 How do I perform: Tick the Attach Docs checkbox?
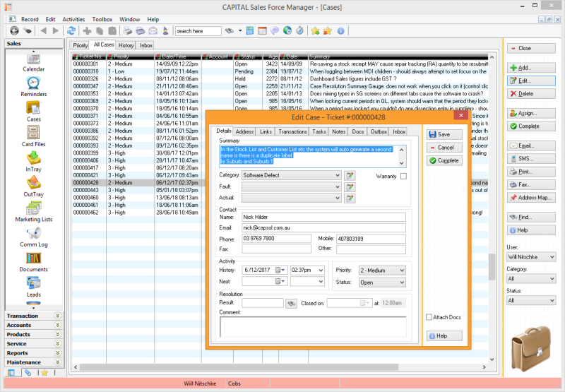(x=429, y=317)
